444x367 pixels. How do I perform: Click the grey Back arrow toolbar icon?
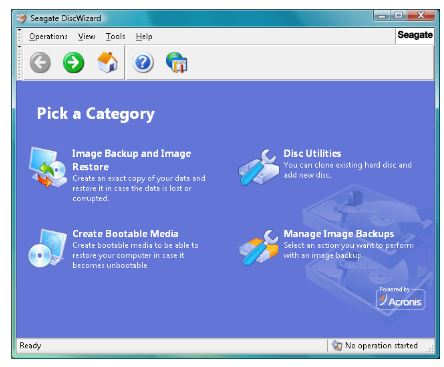click(x=40, y=62)
